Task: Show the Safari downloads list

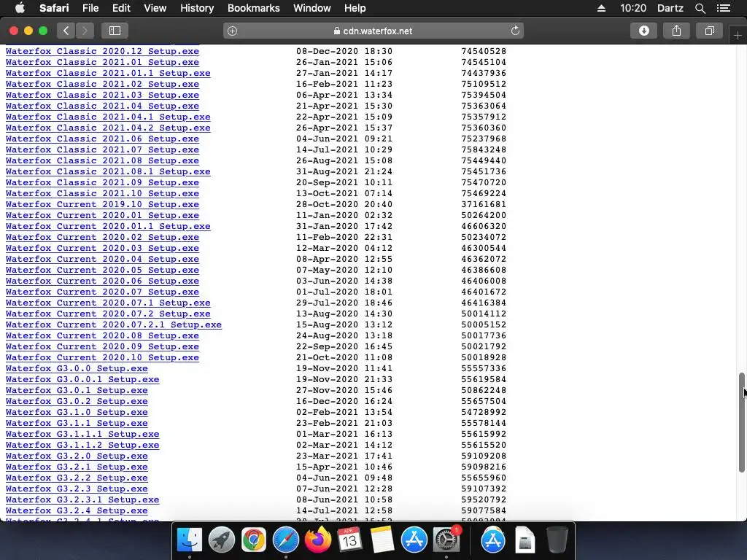Action: 643,31
